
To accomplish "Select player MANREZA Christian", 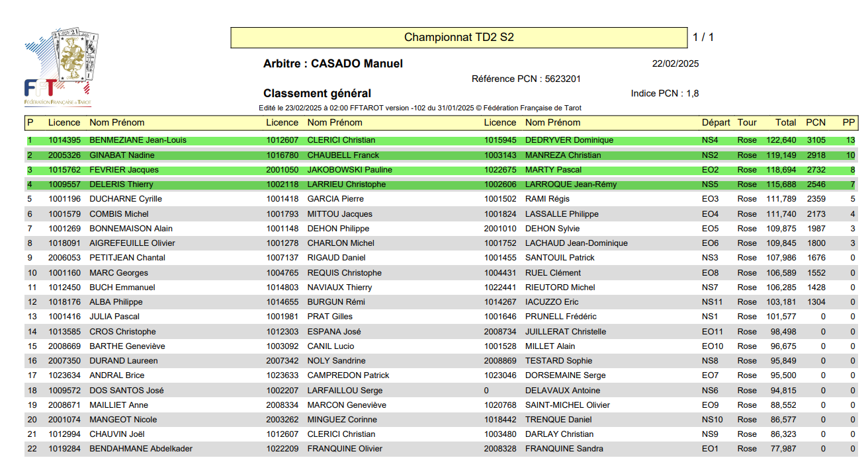I will click(563, 155).
